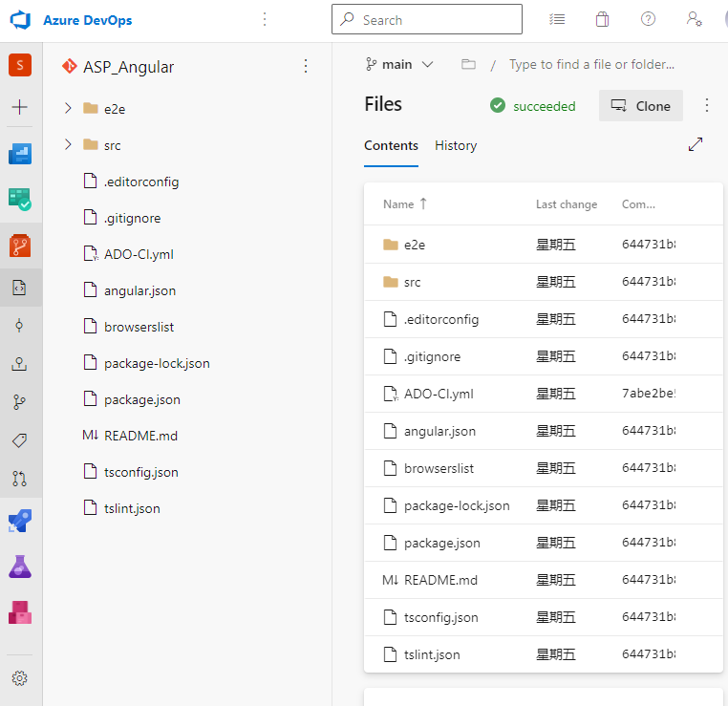Click the Azure DevOps title link

[88, 20]
